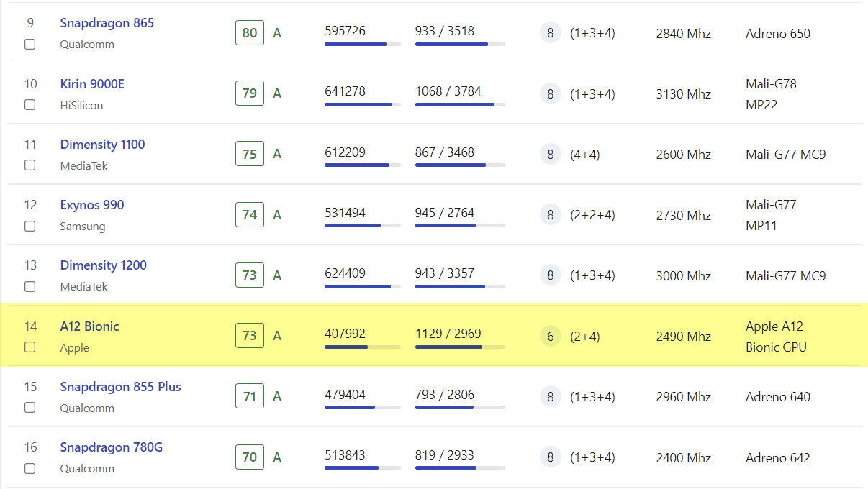Select the Snapdragon 780G compare checkbox
Viewport: 868px width, 489px height.
(30, 468)
